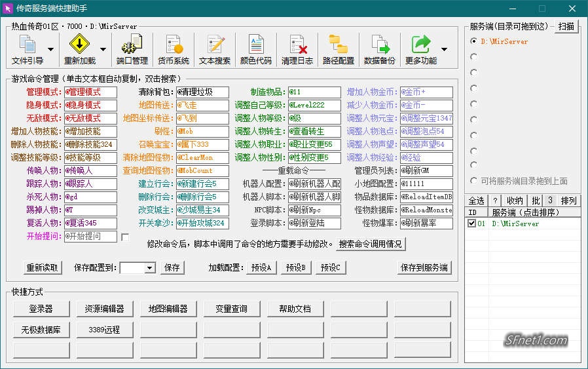Click the @ReloadItemDB field
Viewport: 588px width, 369px height.
(426, 197)
